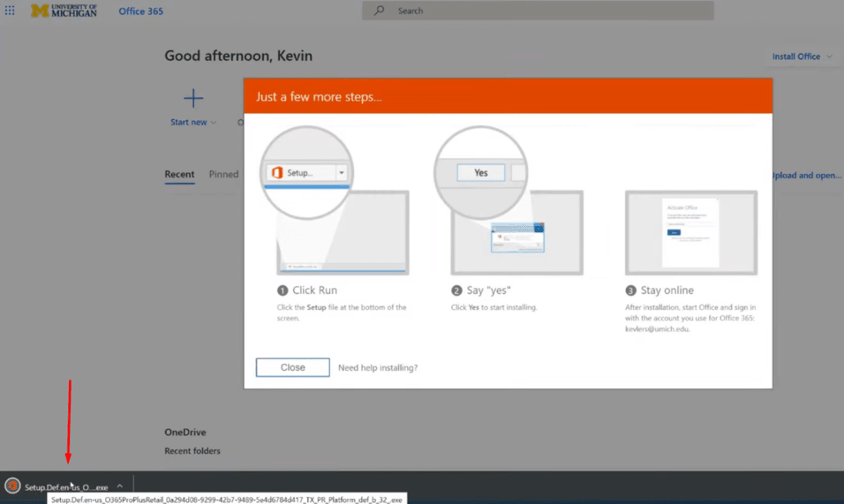This screenshot has height=504, width=844.
Task: Click the Office icon on download bar
Action: (12, 485)
